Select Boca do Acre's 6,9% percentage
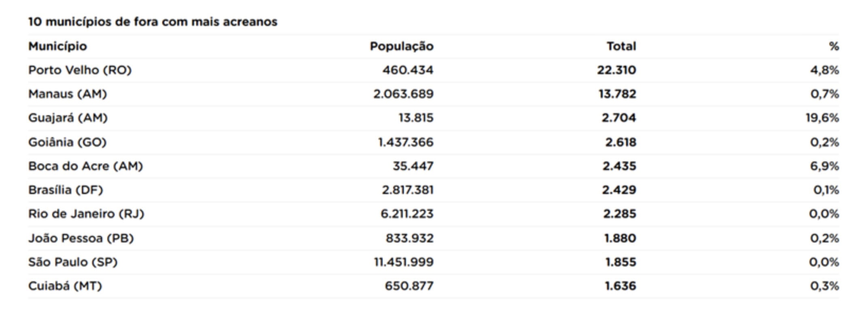 click(824, 166)
